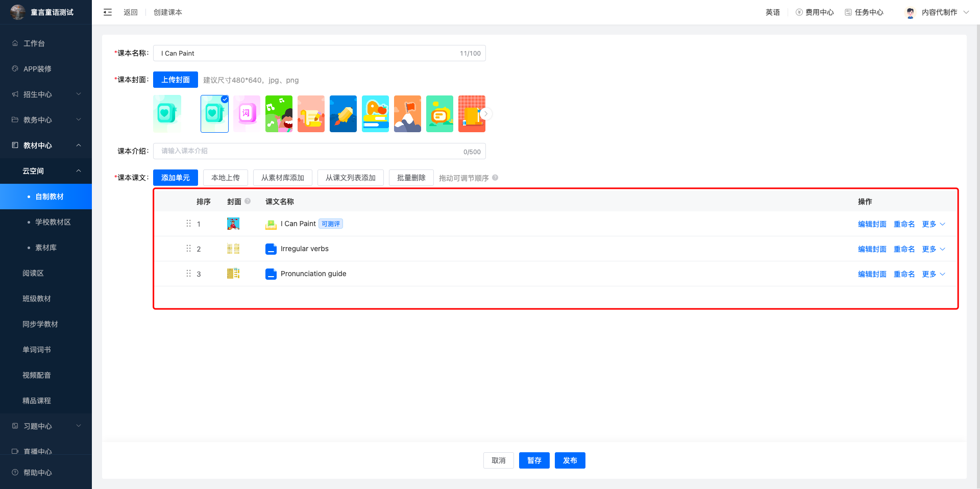Expand the 教务中心 section chevron
Viewport: 980px width, 489px height.
tap(79, 119)
